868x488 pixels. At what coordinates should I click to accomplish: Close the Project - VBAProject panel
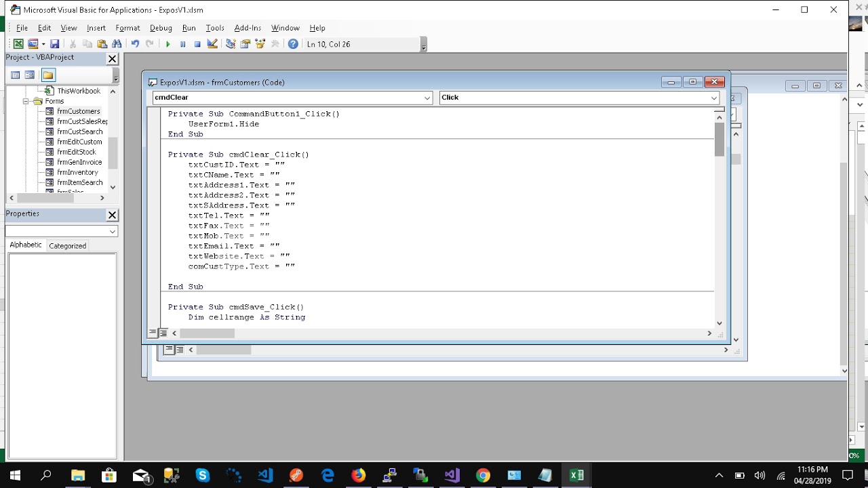click(x=113, y=59)
